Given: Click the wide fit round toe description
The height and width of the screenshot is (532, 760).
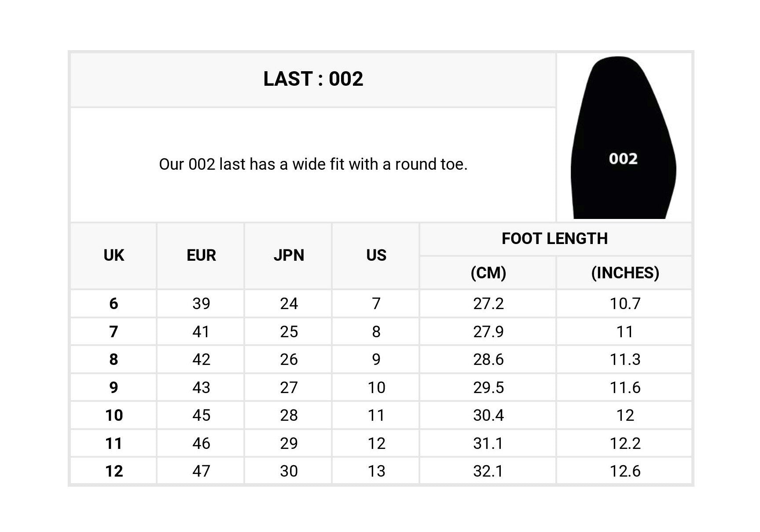Looking at the screenshot, I should point(313,164).
